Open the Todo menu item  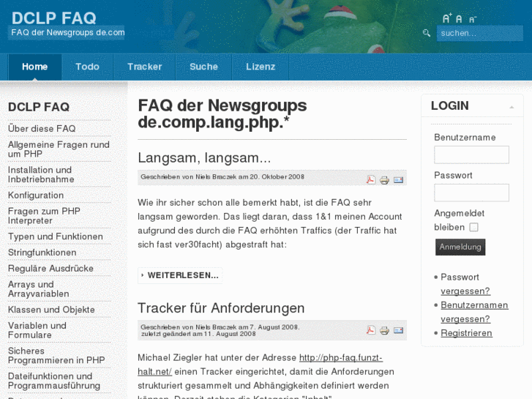pos(87,67)
